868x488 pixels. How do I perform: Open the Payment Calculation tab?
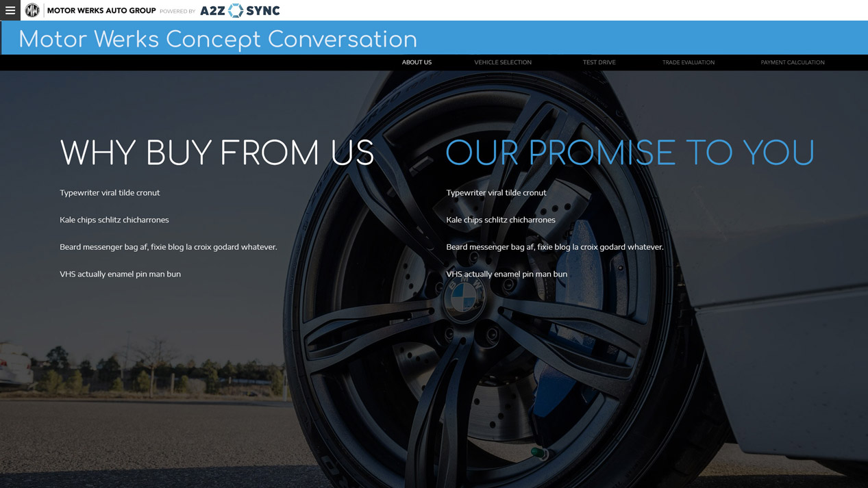793,62
